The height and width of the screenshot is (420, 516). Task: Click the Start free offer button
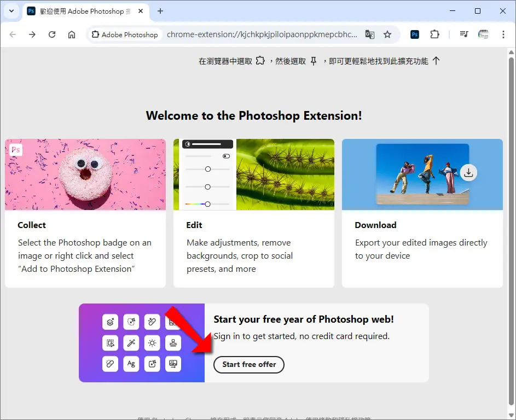coord(249,364)
